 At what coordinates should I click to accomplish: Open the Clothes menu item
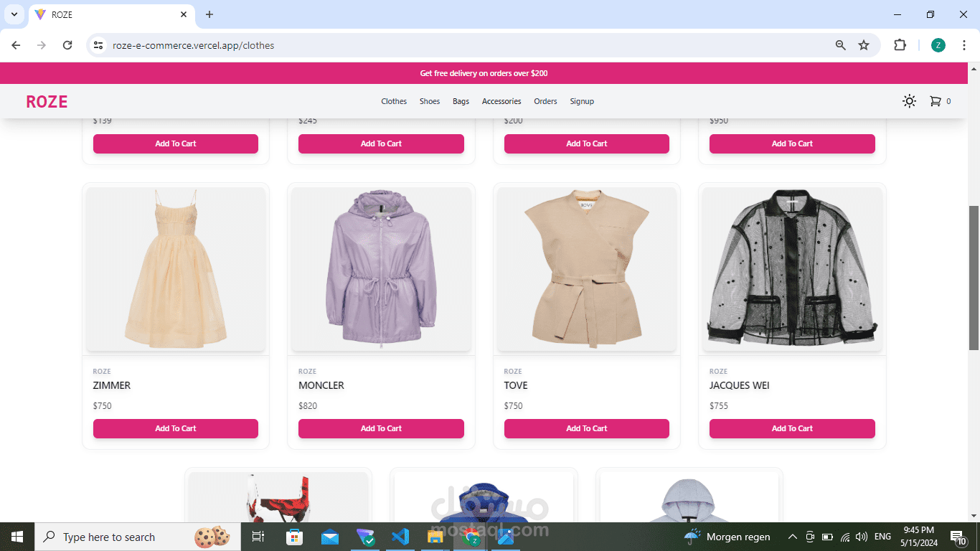pos(394,101)
